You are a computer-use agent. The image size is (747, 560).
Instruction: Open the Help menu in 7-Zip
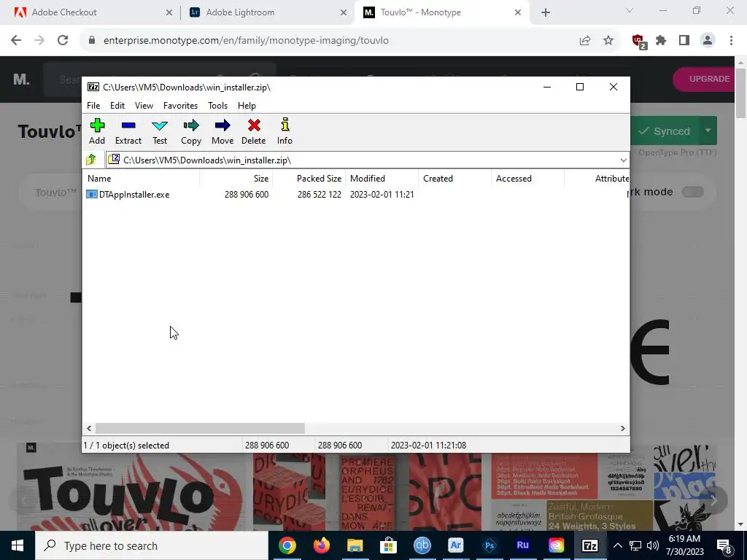coord(247,106)
